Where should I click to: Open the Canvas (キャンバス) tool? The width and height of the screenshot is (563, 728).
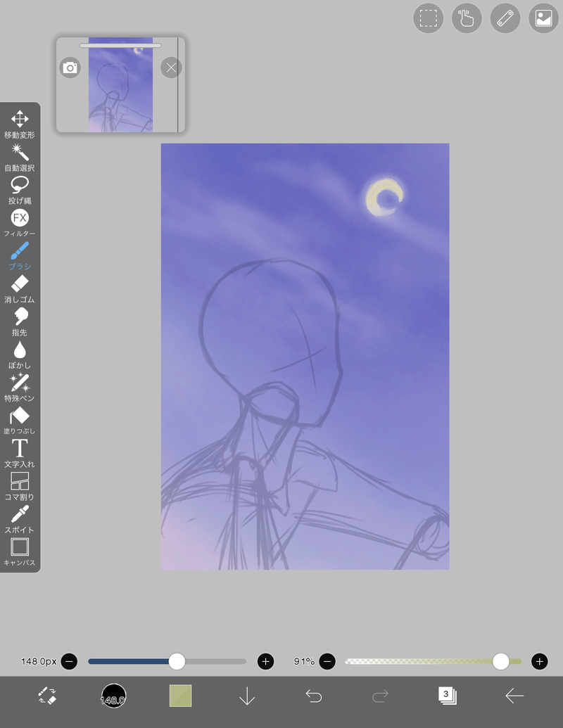coord(20,552)
